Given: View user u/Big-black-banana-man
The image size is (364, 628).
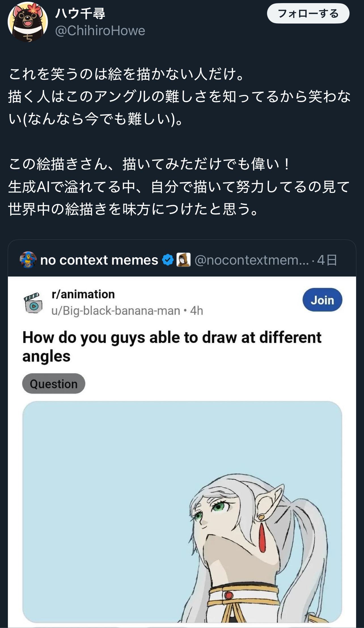Looking at the screenshot, I should 116,311.
